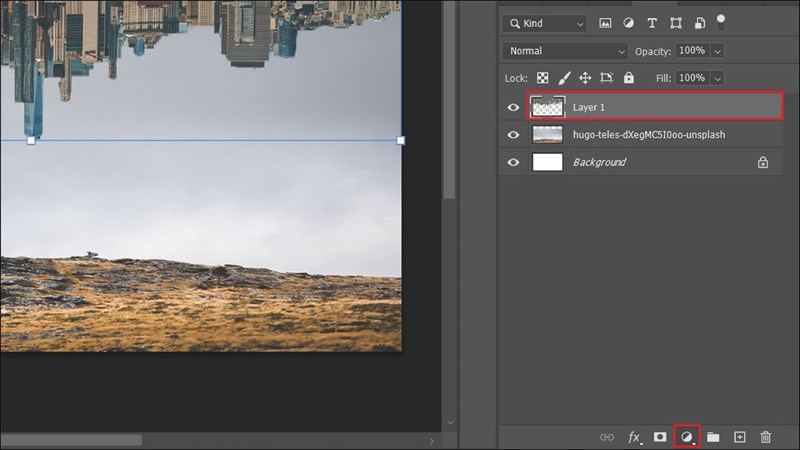The height and width of the screenshot is (450, 800).
Task: Click the Fill label
Action: tap(663, 79)
